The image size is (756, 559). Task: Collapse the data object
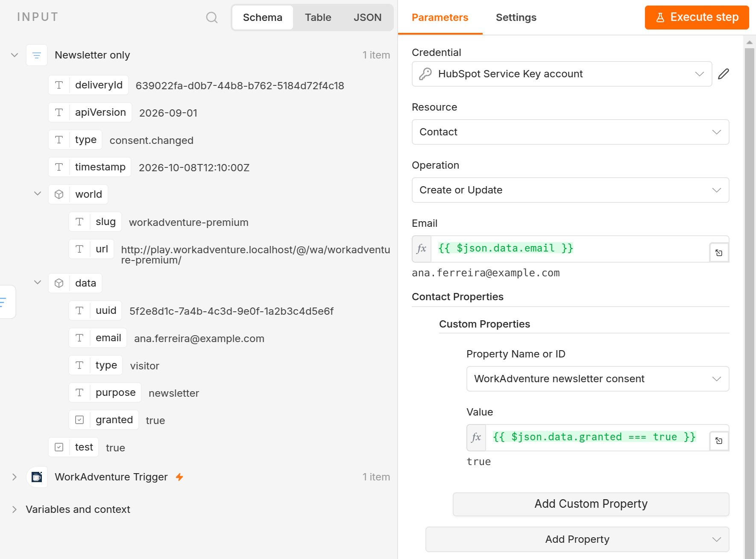tap(38, 282)
